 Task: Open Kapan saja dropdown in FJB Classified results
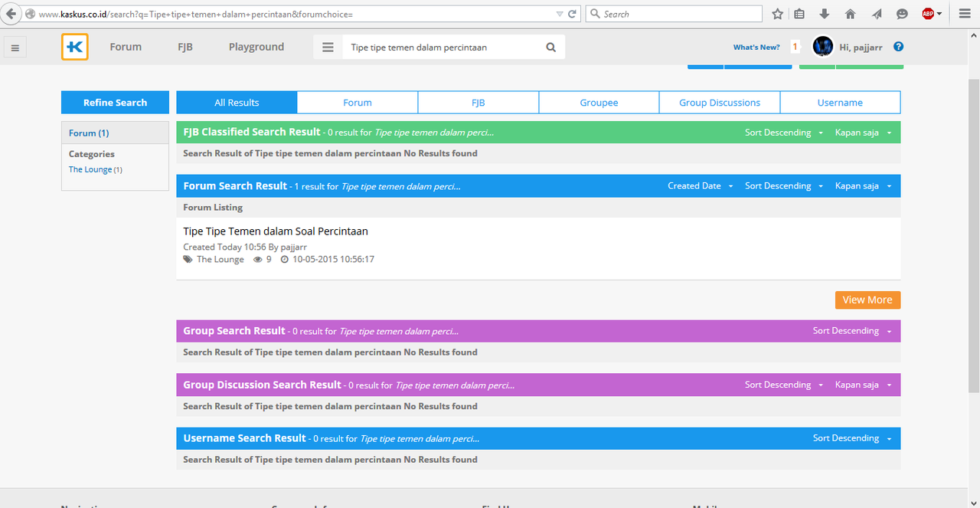coord(863,133)
